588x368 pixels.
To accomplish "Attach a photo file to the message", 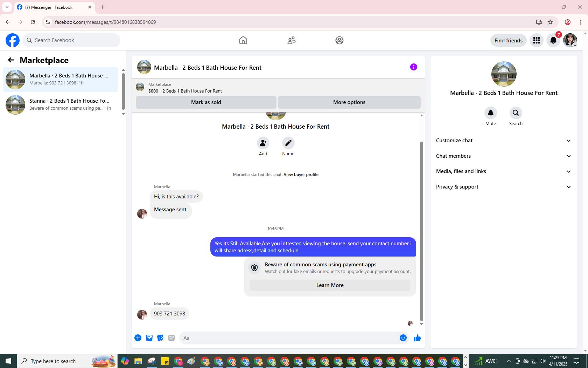I will coord(149,338).
